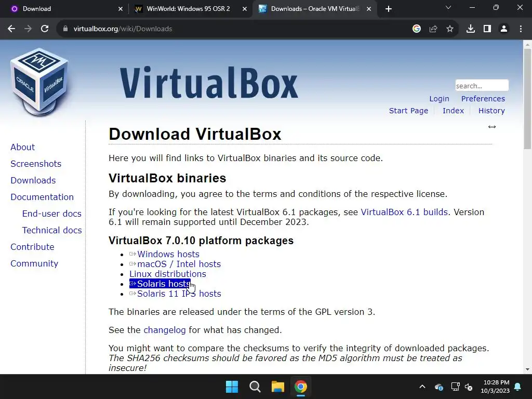532x399 pixels.
Task: Close the WinWorld Windows 95 tab
Action: [x=245, y=9]
